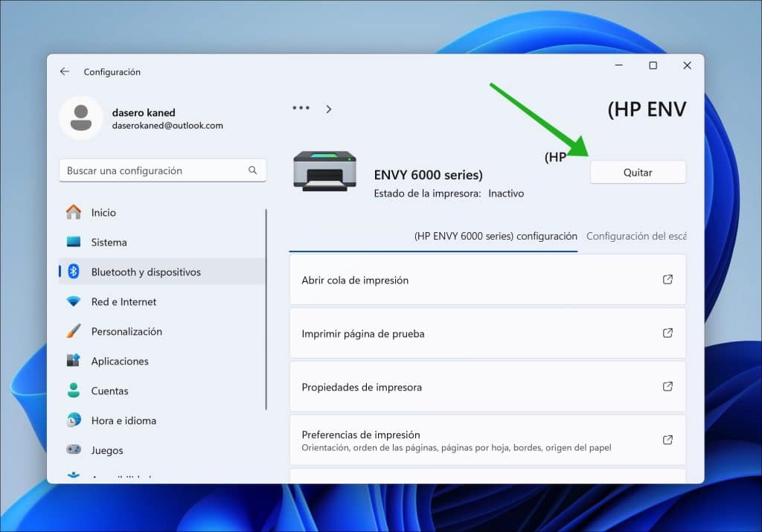The width and height of the screenshot is (762, 532).
Task: Click the Buscar una configuración search field
Action: point(162,170)
